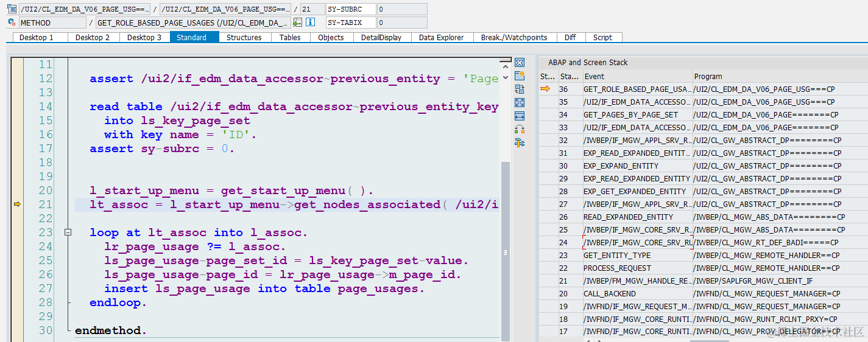Open the Structures tab
Viewport: 868px width, 342px height.
pos(244,37)
